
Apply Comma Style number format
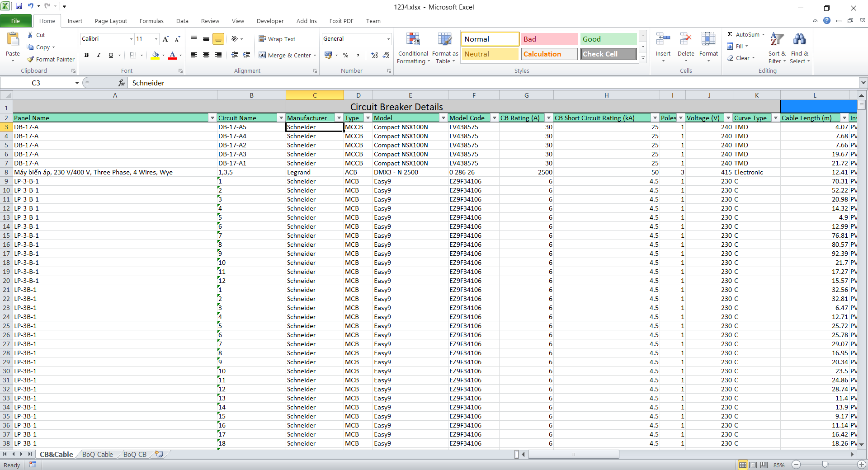358,55
